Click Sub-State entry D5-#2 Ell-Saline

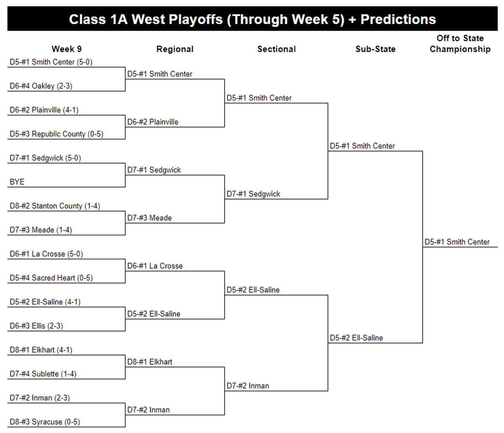click(356, 338)
